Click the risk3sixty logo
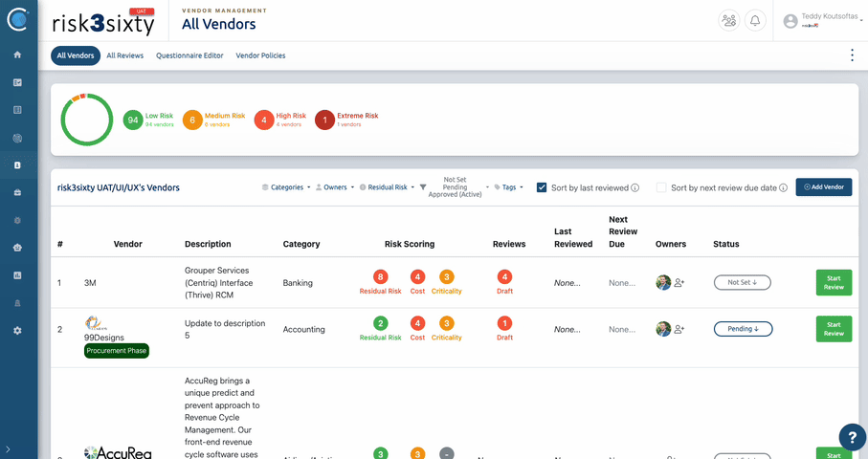 click(x=103, y=22)
